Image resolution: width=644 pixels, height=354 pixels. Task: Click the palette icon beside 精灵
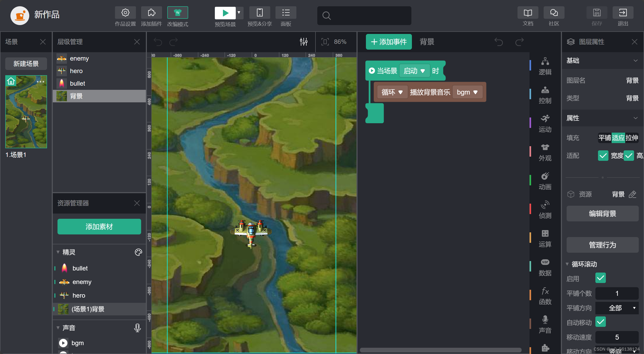pos(138,252)
